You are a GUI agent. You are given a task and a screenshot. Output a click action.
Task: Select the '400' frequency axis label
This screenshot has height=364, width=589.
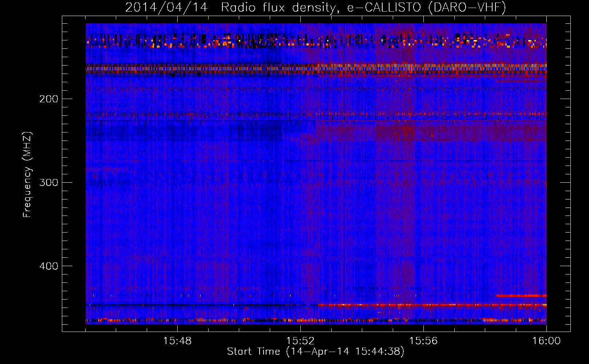click(49, 266)
